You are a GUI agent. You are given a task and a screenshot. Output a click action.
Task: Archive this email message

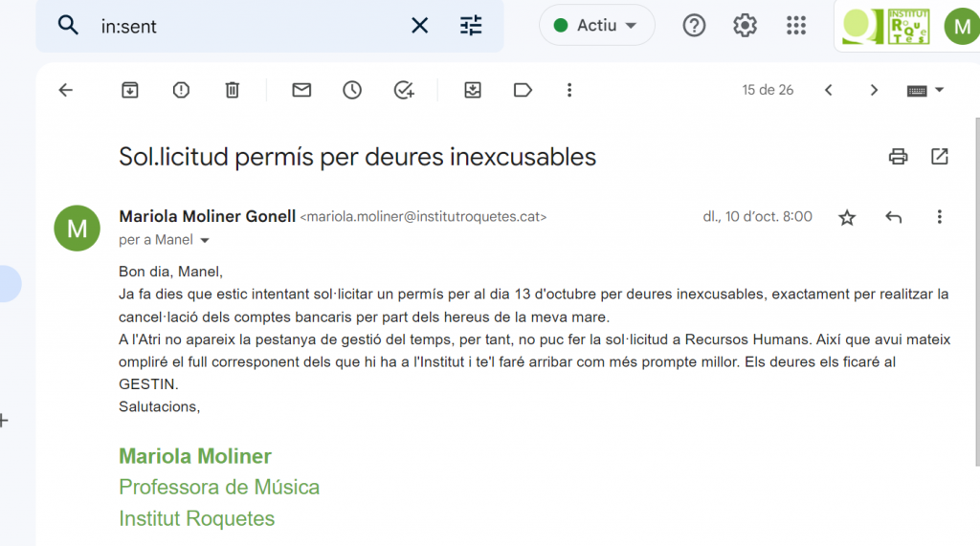point(129,90)
